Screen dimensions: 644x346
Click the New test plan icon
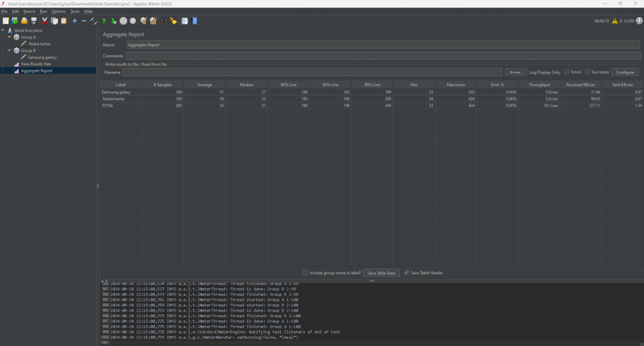6,21
